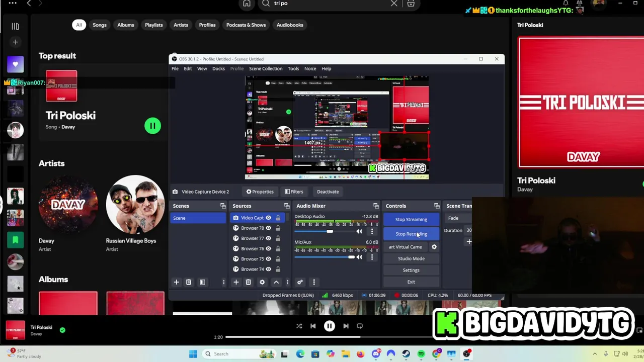Open OBS Settings from Controls dock
Screen dimensions: 644x362
click(411, 270)
